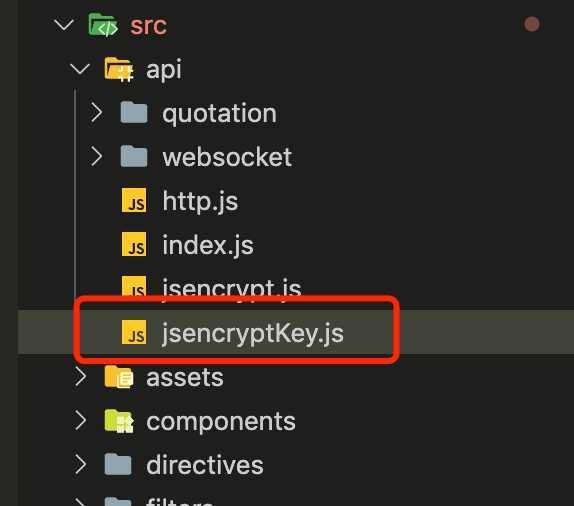Click the JS icon beside index.js
574x506 pixels.
tap(134, 244)
